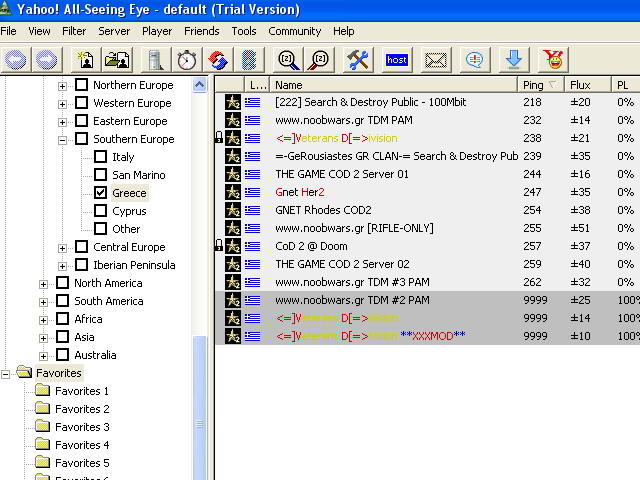Screen dimensions: 640x480
Task: Uncheck the Greece checkbox
Action: (x=100, y=192)
